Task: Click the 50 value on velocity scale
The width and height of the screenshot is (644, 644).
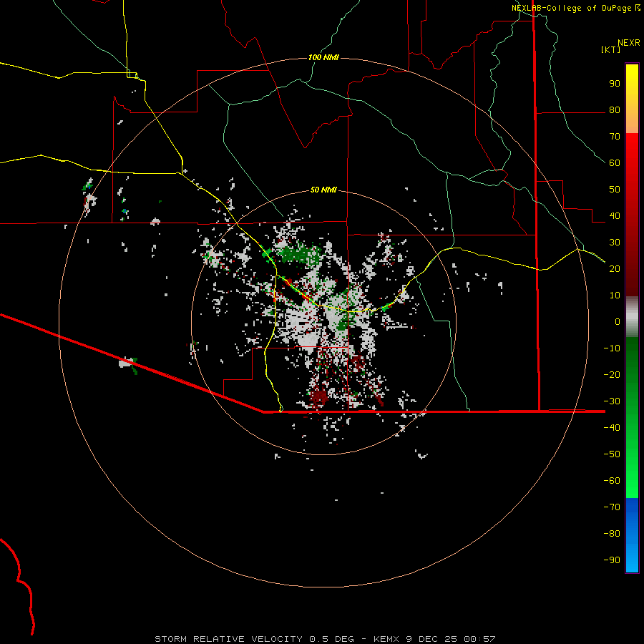Action: [x=615, y=190]
